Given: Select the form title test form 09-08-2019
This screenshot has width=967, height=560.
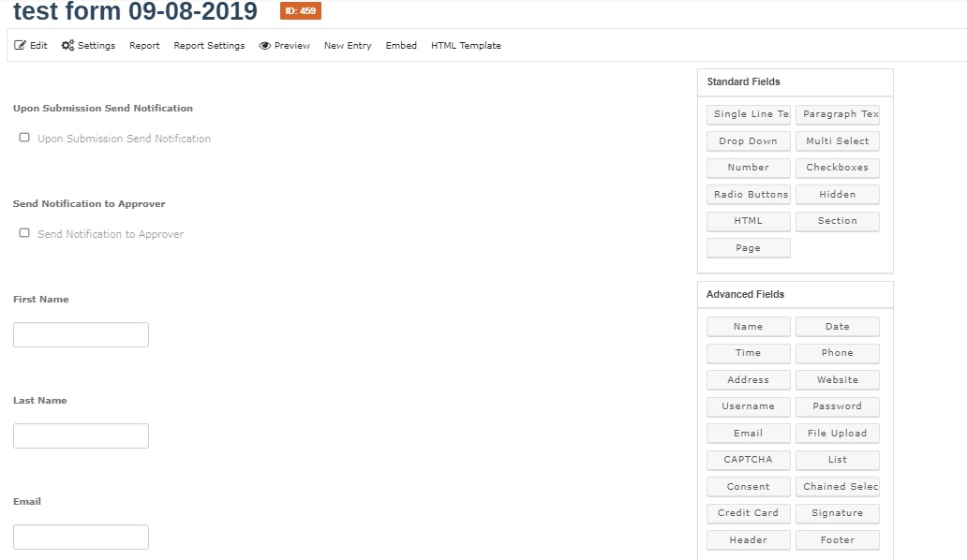Looking at the screenshot, I should [135, 11].
